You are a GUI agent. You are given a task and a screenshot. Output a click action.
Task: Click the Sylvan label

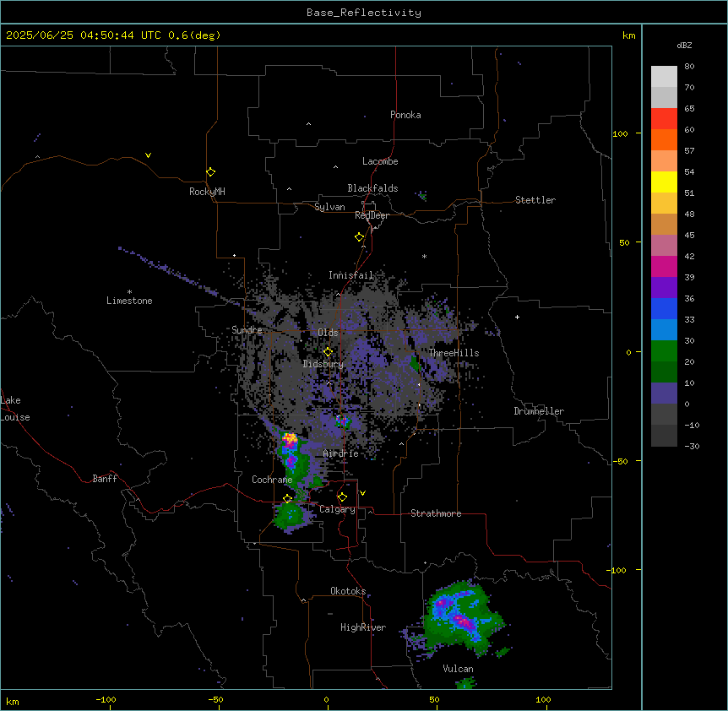329,207
